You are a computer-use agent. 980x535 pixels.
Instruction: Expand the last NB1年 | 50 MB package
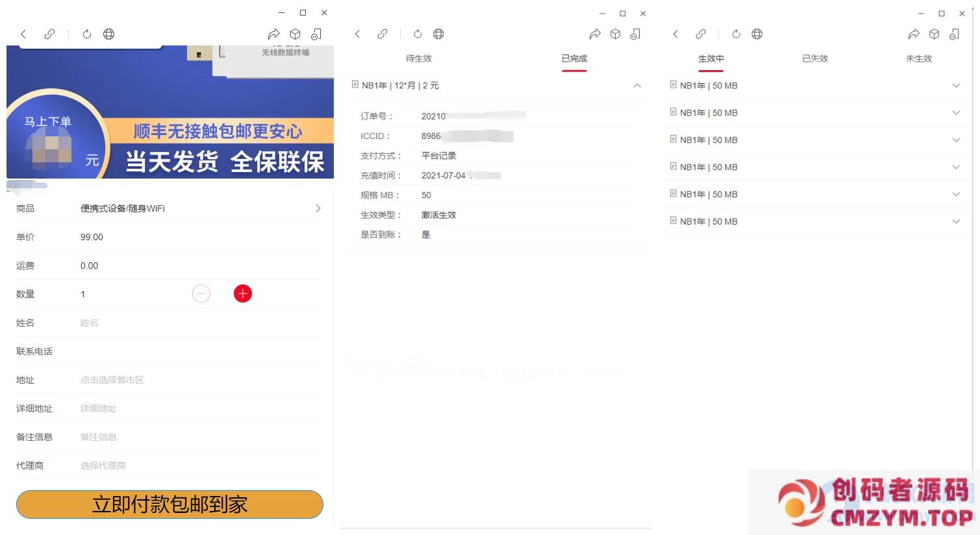(955, 221)
